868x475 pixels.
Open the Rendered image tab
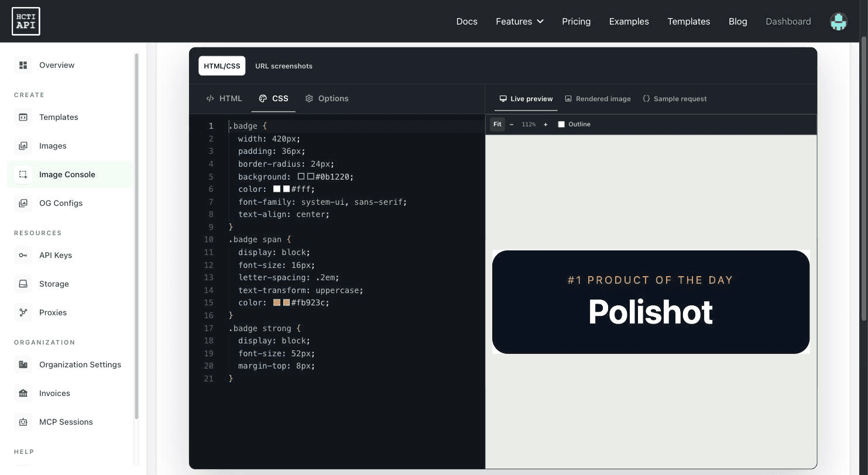598,99
